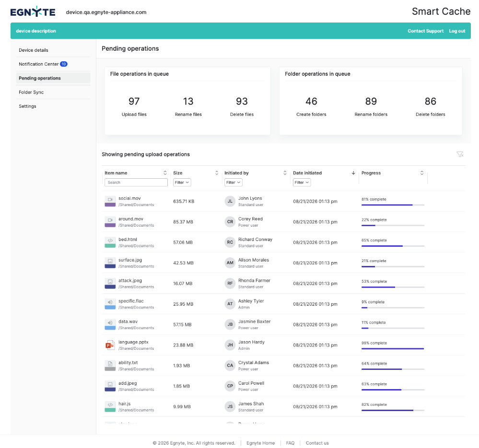479x448 pixels.
Task: Select Pending operations sidebar item
Action: click(x=53, y=78)
